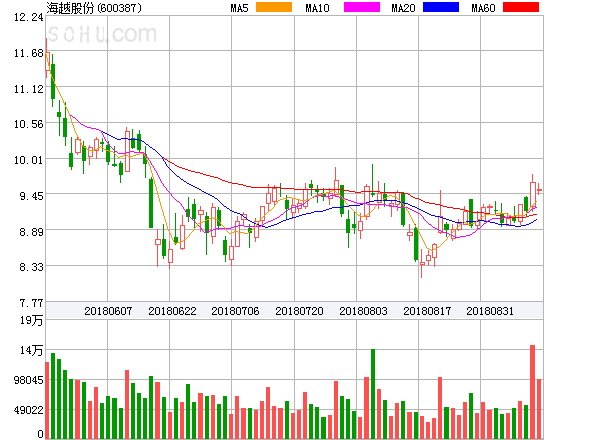Click the MA60 legend text label
600x440 pixels.
coord(483,8)
